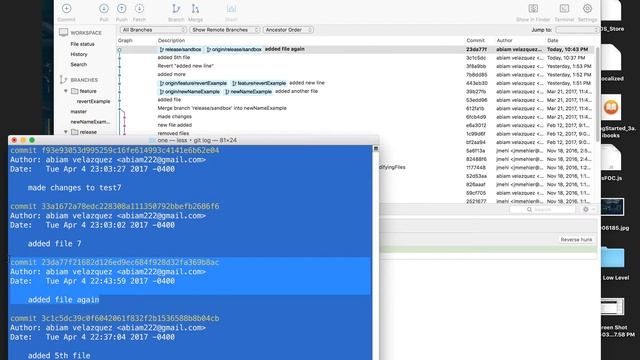The width and height of the screenshot is (640, 360).
Task: Open the Ancestor Order dropdown
Action: (288, 30)
